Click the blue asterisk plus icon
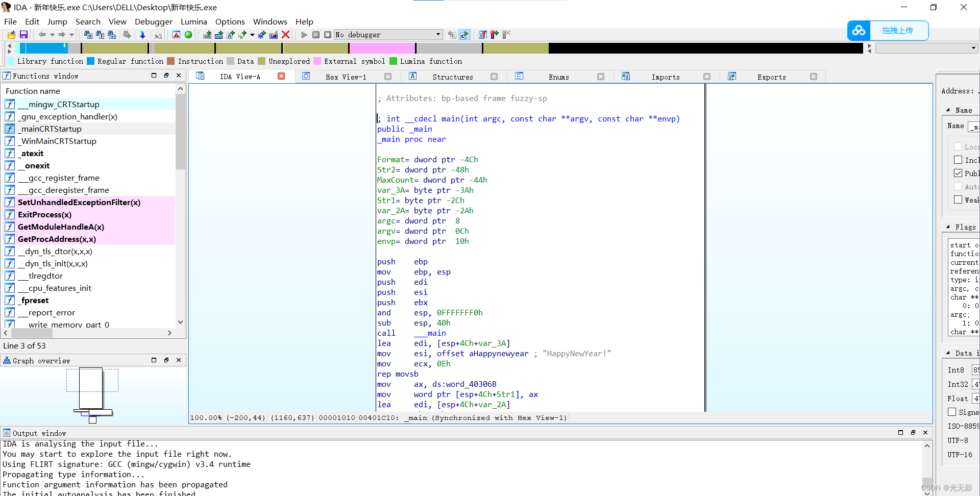The width and height of the screenshot is (980, 496). coord(262,35)
